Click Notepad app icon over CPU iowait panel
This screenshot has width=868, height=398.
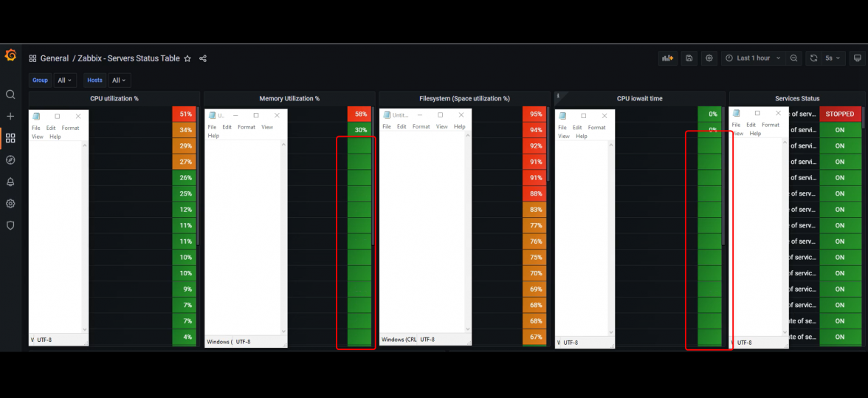(563, 116)
